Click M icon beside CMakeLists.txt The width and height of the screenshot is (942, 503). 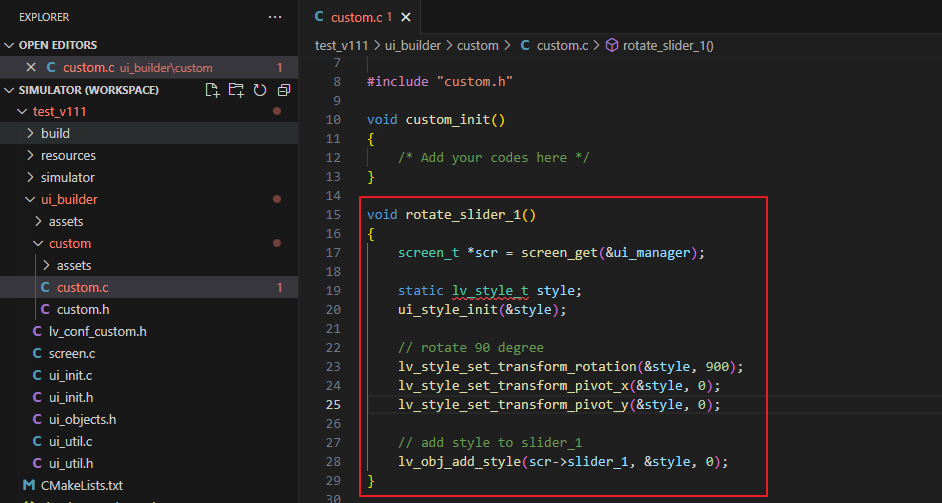[28, 485]
